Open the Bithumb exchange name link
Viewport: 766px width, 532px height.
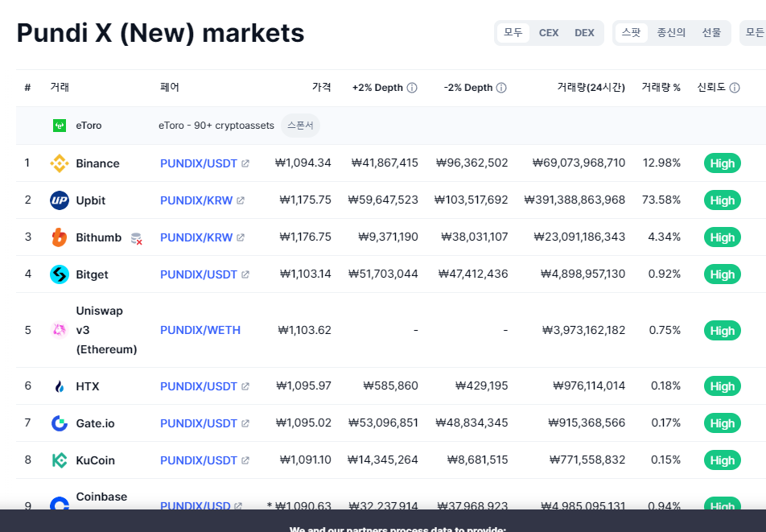tap(99, 237)
